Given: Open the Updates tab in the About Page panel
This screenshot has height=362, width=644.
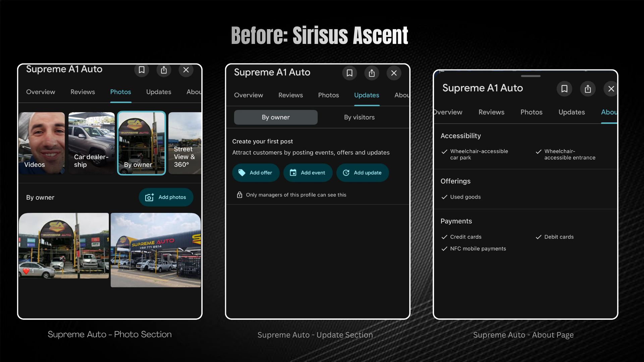Looking at the screenshot, I should click(572, 112).
